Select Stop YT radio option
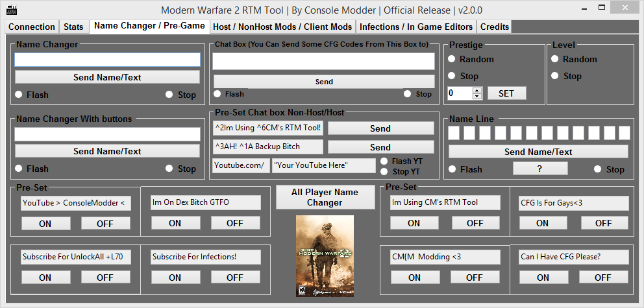This screenshot has width=644, height=308. coord(384,172)
